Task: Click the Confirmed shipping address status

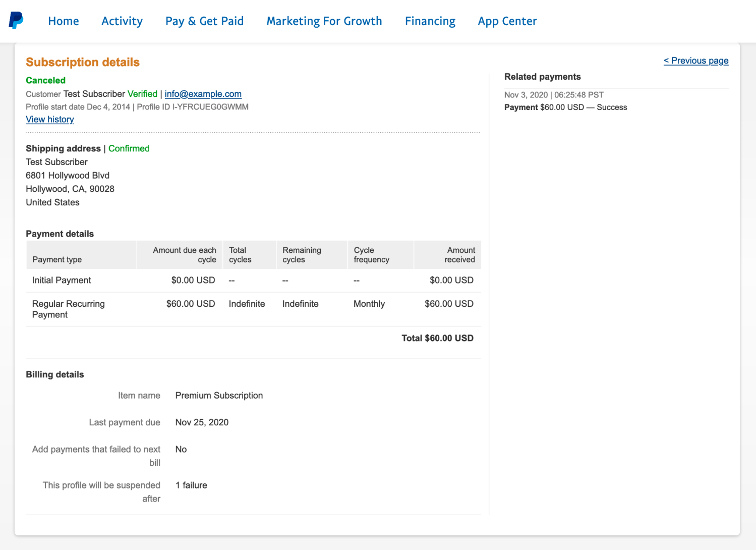Action: click(x=129, y=148)
